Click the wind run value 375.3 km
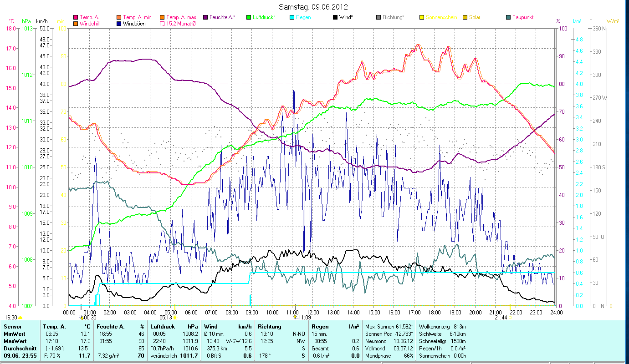This screenshot has height=364, width=629. (x=217, y=349)
